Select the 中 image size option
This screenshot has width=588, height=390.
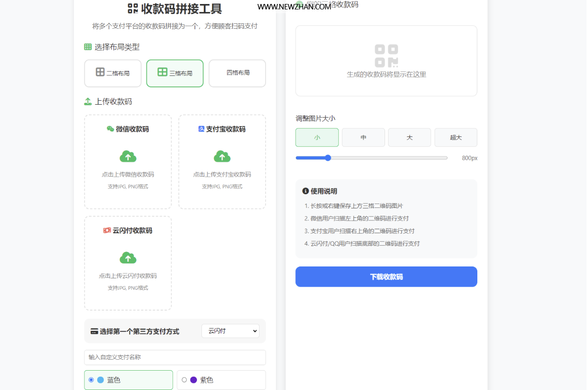363,137
